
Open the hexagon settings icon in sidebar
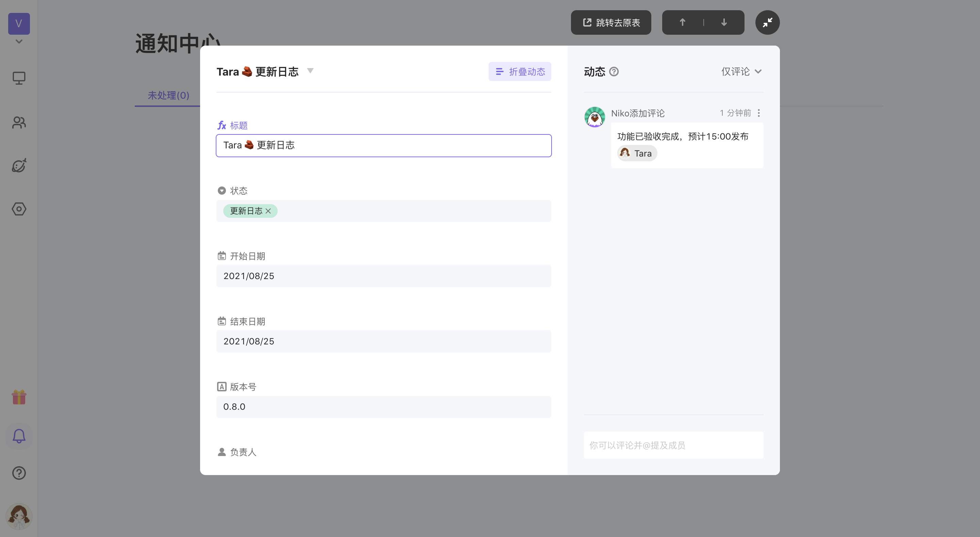click(x=19, y=209)
